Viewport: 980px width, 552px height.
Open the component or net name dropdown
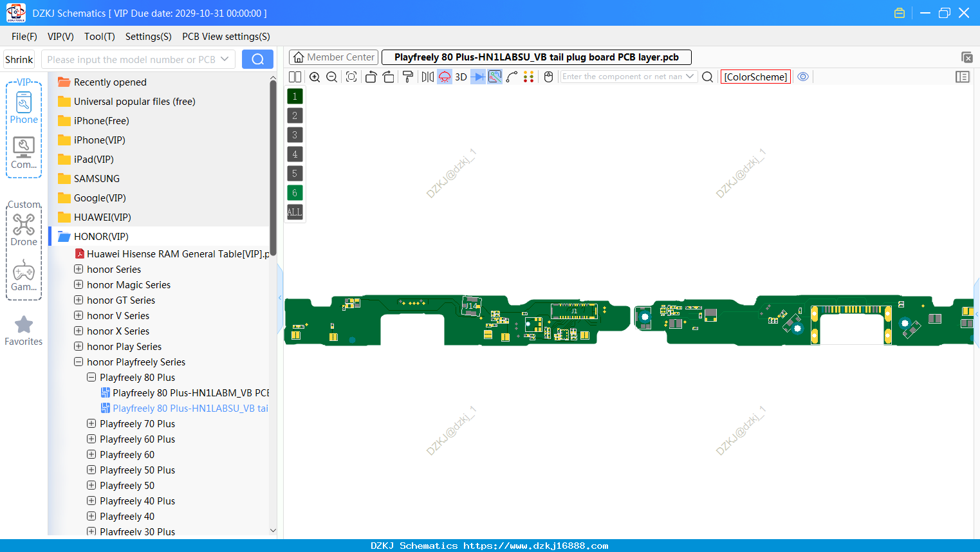point(690,77)
